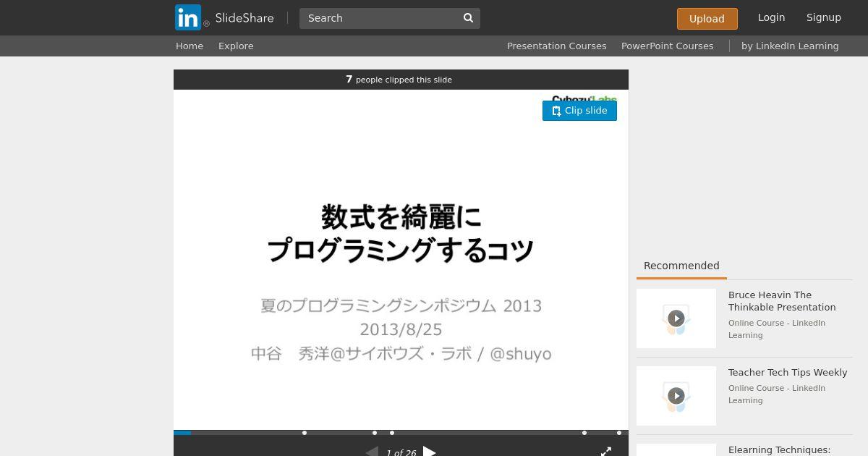Click the '7 people clipped this slide' text

(x=399, y=80)
